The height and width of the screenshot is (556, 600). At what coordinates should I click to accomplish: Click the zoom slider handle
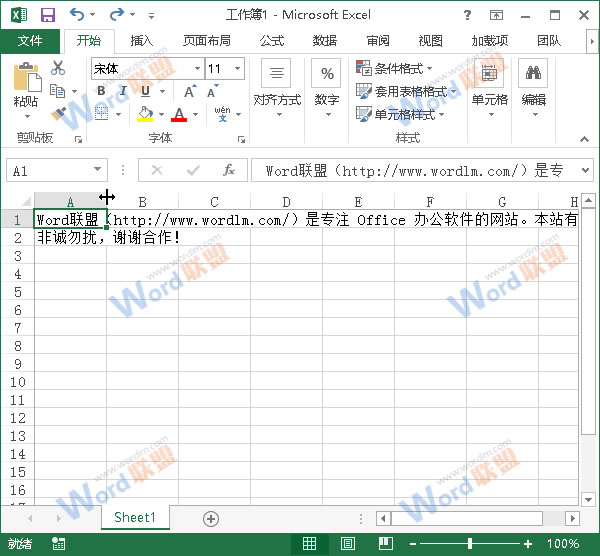470,543
